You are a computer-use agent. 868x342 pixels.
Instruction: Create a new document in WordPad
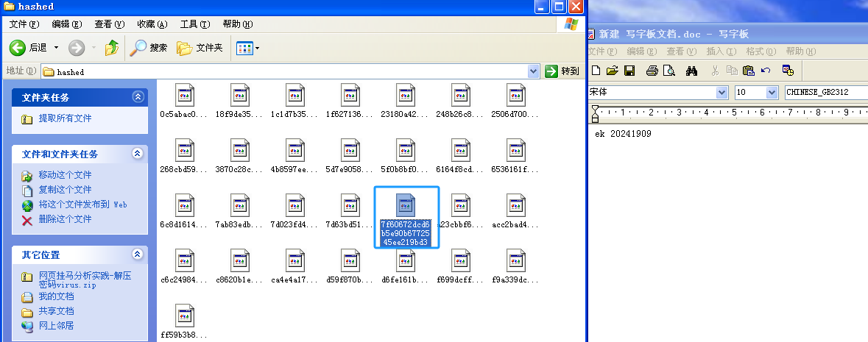[x=596, y=71]
